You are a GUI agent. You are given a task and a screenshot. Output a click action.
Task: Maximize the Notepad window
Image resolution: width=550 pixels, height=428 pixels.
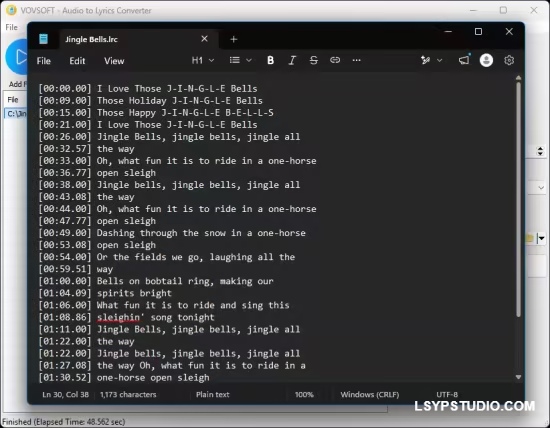[478, 32]
